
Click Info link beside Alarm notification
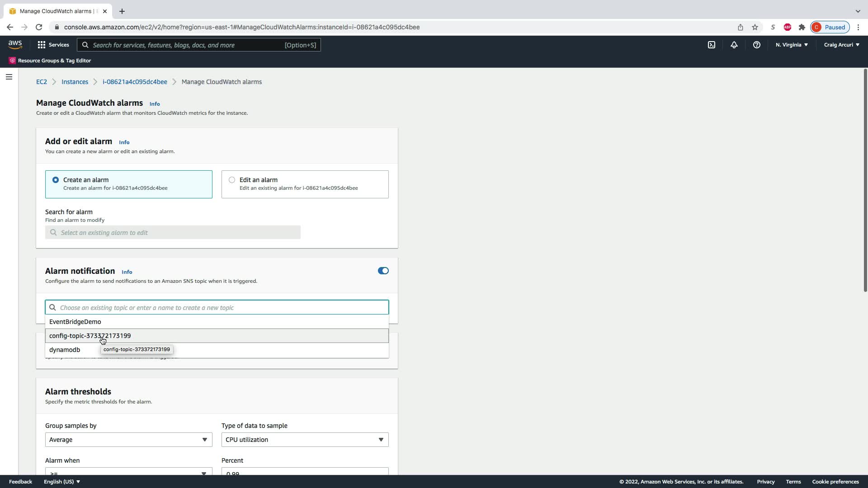127,272
